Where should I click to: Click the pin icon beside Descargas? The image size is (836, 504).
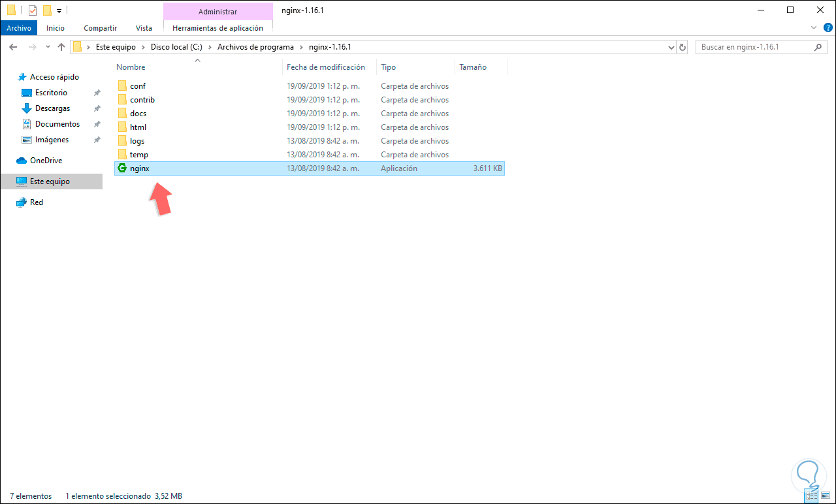(97, 108)
